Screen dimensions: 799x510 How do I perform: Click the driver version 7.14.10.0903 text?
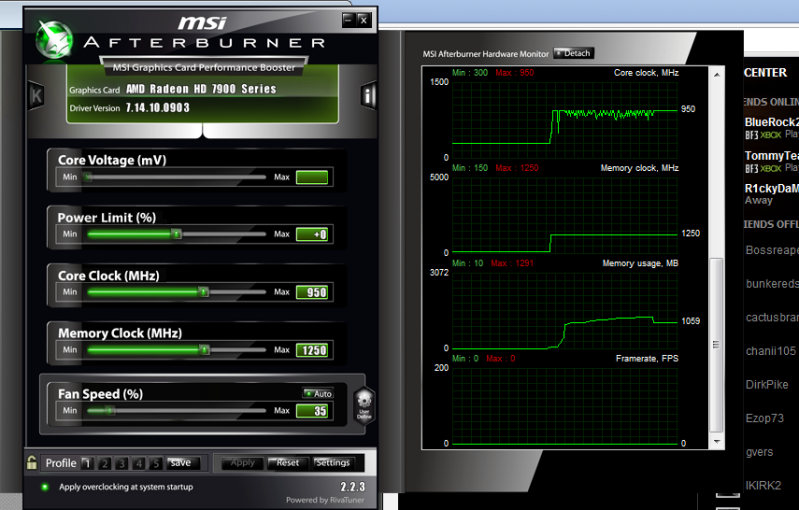[x=157, y=108]
